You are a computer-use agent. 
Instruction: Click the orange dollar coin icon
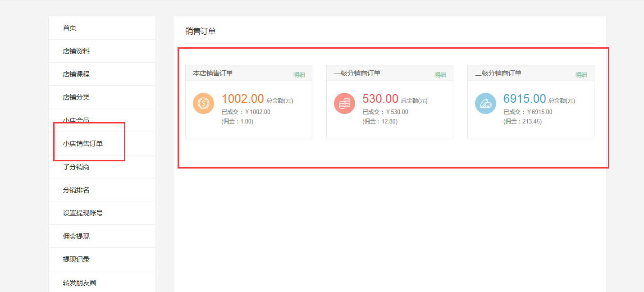203,103
